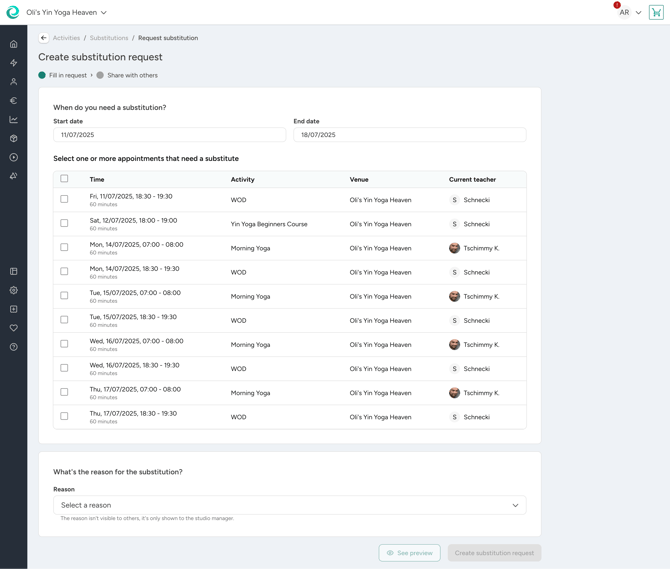Expand the Reason dropdown
The width and height of the screenshot is (670, 569).
tap(289, 505)
